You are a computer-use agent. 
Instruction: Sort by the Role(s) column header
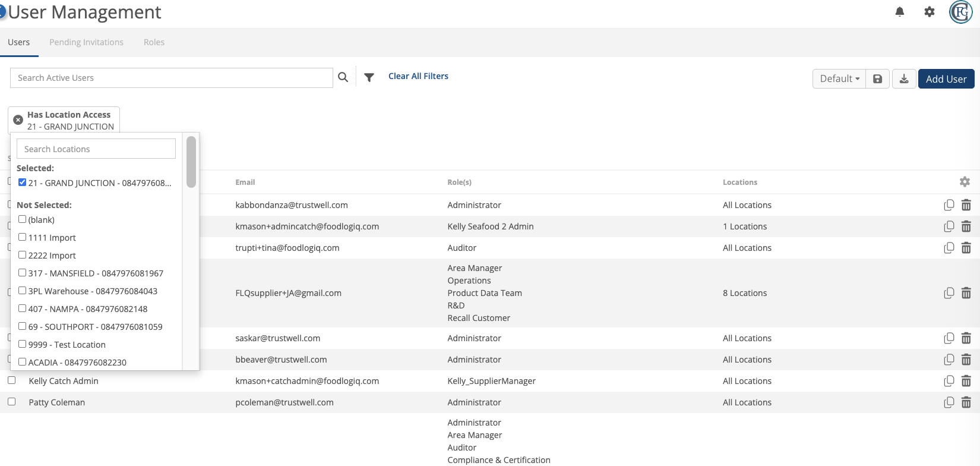pyautogui.click(x=459, y=182)
